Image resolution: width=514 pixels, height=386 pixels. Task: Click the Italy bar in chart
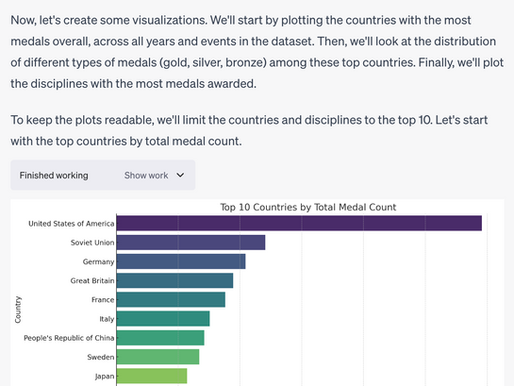[163, 318]
